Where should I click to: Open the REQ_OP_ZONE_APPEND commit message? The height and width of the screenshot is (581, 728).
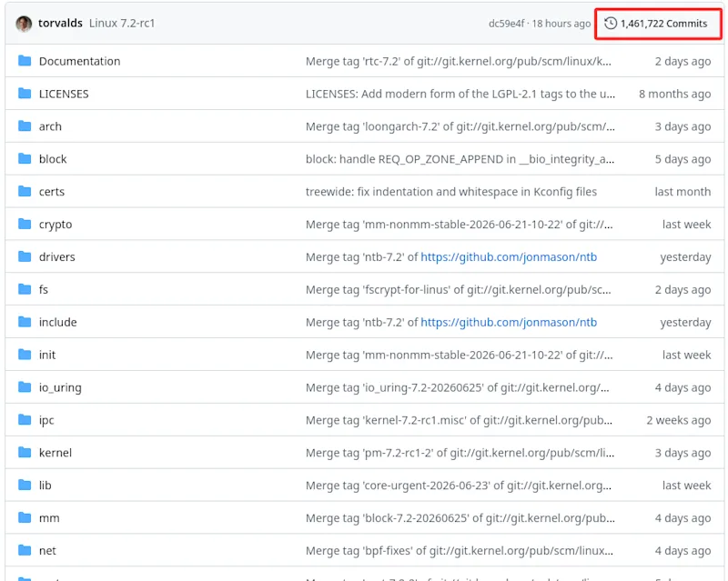(x=460, y=159)
